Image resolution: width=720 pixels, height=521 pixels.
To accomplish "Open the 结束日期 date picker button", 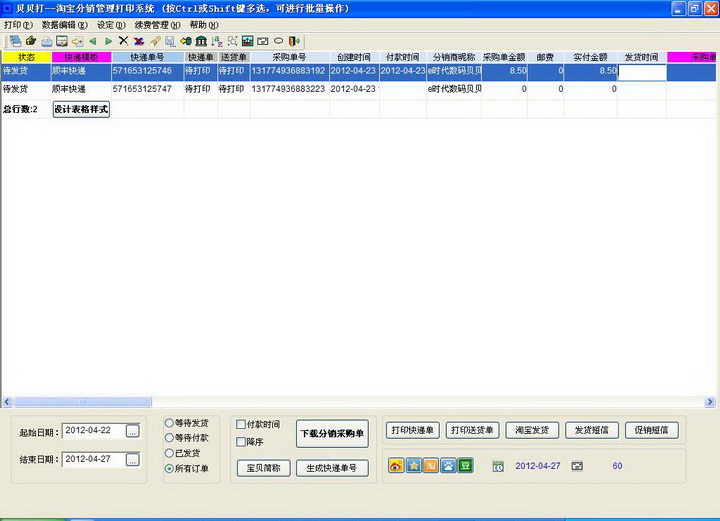I will (132, 460).
